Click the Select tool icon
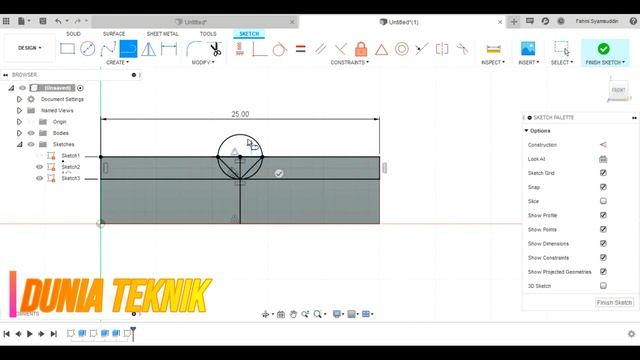640x360 pixels. click(562, 48)
